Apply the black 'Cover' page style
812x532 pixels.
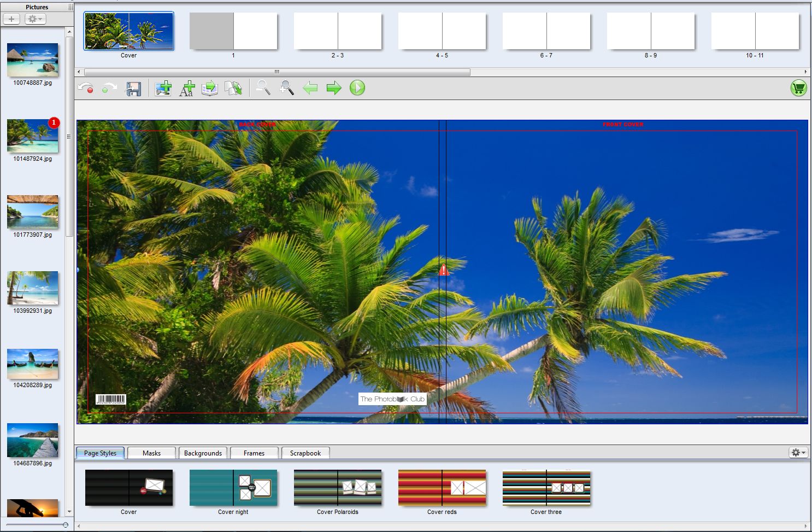[129, 488]
